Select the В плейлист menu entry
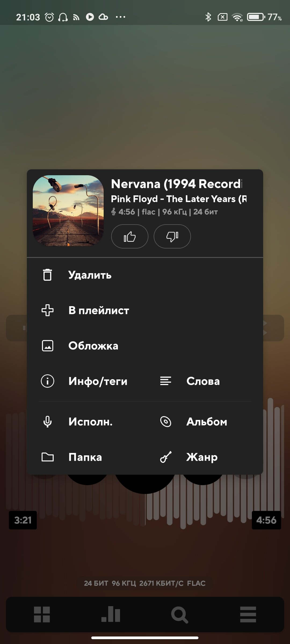The height and width of the screenshot is (644, 290). (145, 310)
